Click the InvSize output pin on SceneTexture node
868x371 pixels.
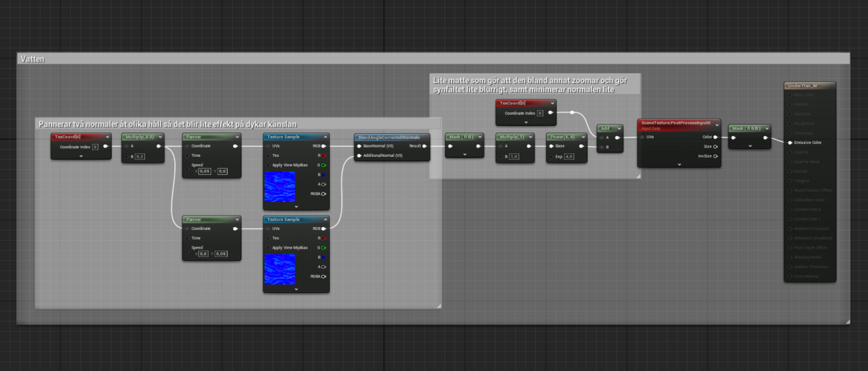point(715,155)
